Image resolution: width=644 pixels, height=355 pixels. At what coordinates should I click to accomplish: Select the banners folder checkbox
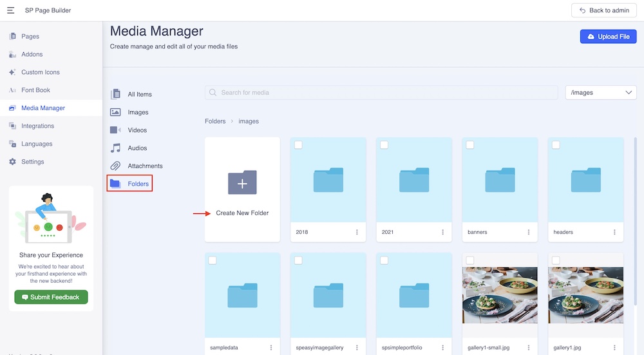pyautogui.click(x=470, y=145)
